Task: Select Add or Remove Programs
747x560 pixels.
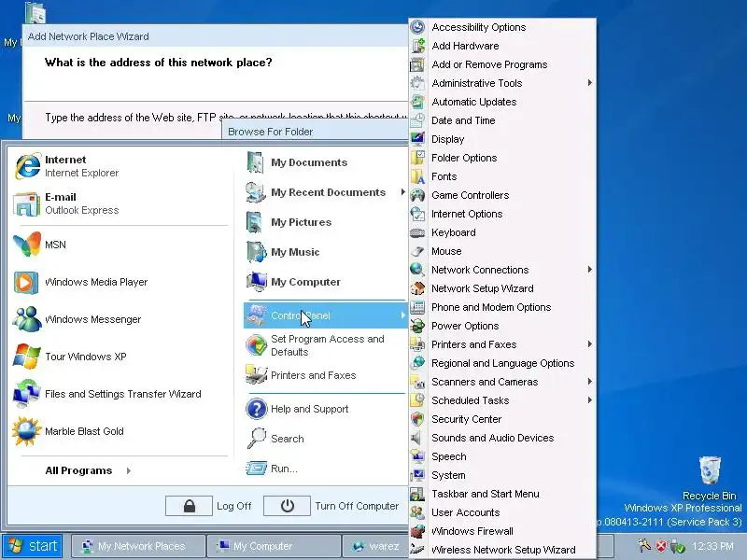Action: pos(502,64)
